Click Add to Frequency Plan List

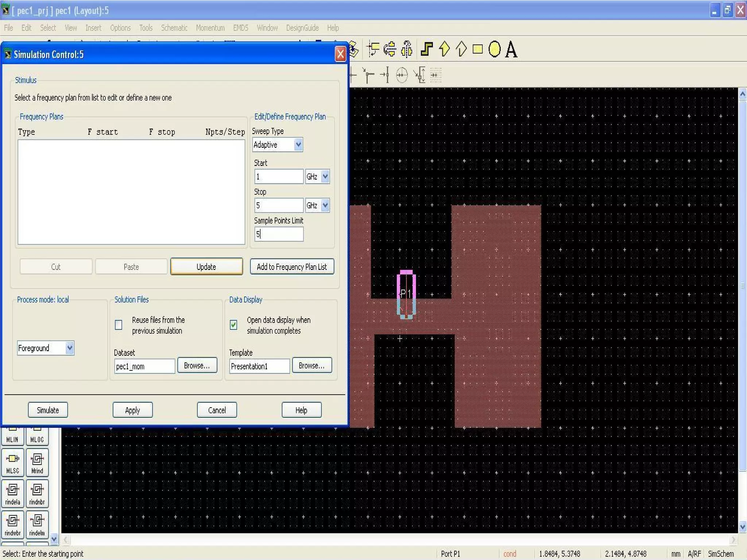(x=292, y=267)
